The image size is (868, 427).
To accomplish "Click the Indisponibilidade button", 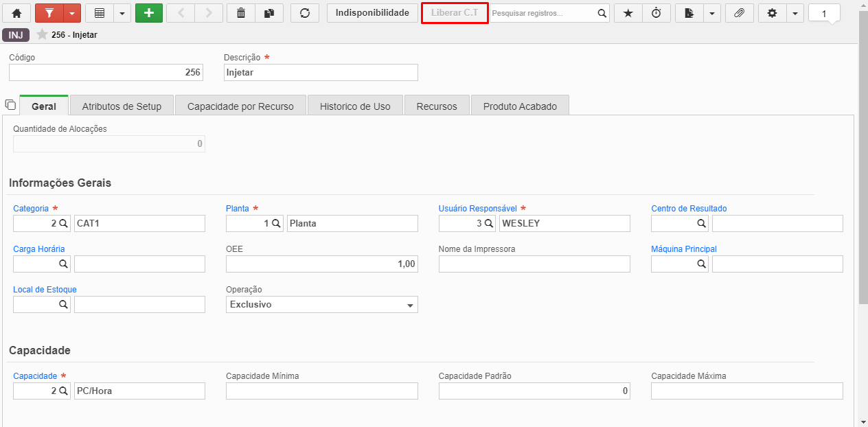I will click(x=372, y=13).
